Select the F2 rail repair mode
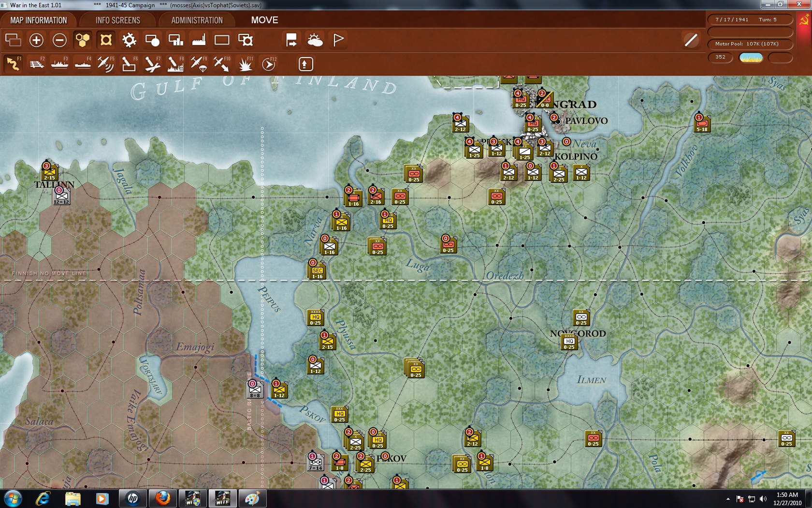Viewport: 812px width, 508px height. tap(36, 63)
